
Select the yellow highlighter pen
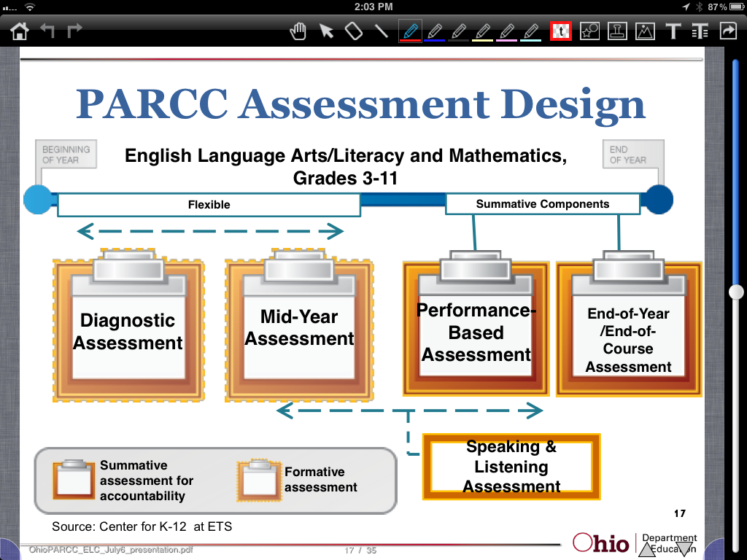[483, 32]
